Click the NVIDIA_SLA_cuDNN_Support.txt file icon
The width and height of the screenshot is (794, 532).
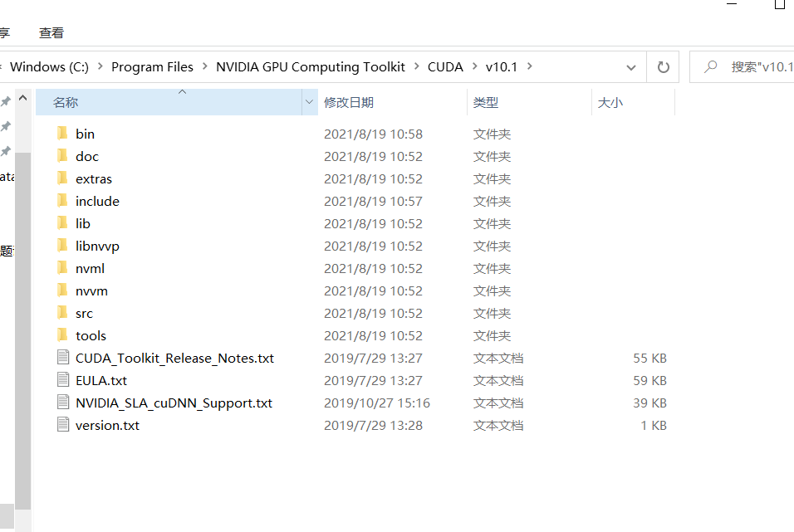63,403
